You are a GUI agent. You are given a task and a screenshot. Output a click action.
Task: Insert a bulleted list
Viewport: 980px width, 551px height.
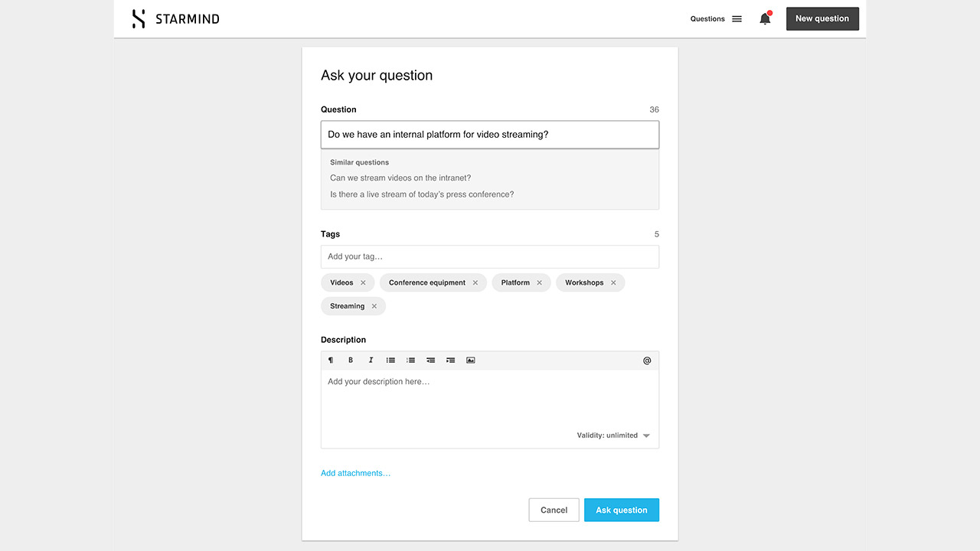pos(390,360)
